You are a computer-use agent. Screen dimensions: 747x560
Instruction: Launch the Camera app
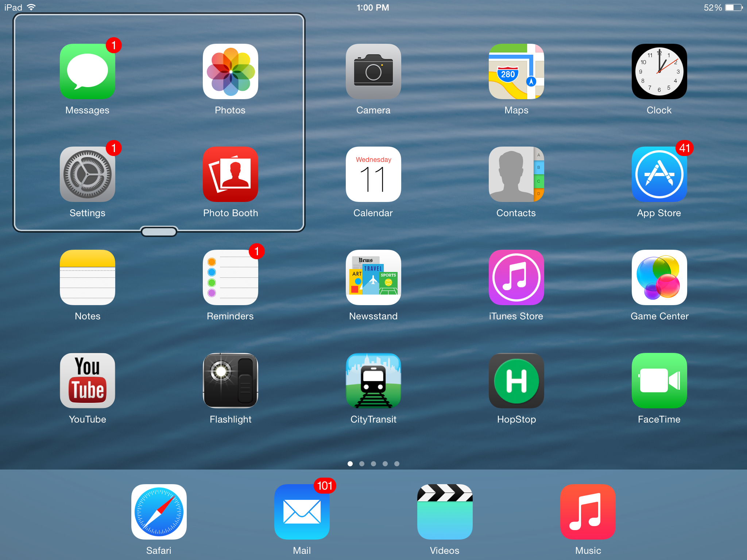click(x=373, y=71)
